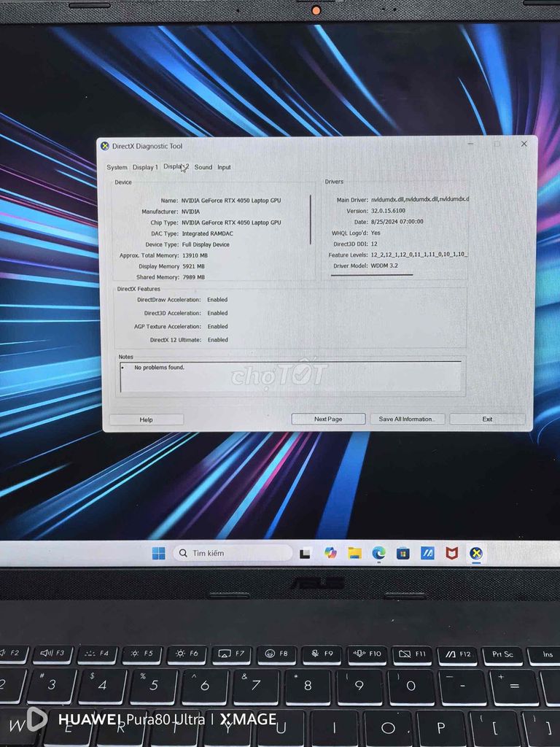Image resolution: width=560 pixels, height=747 pixels.
Task: Open the Windows Start menu
Action: (x=158, y=553)
